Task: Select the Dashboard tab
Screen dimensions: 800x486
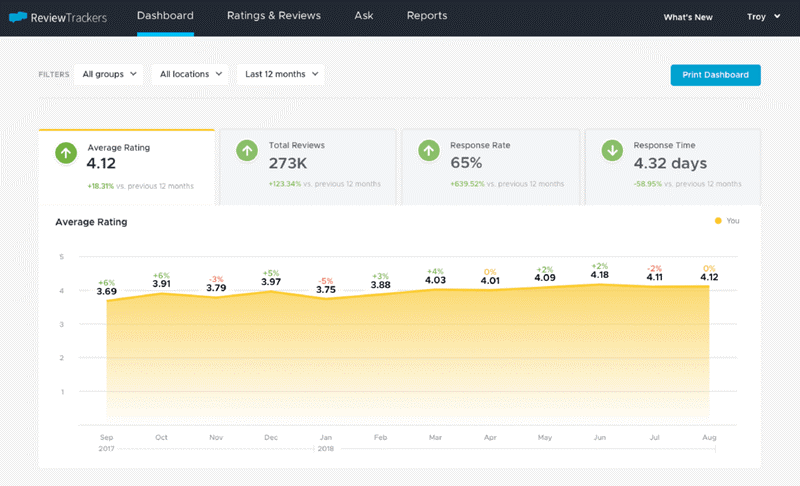Action: [165, 16]
